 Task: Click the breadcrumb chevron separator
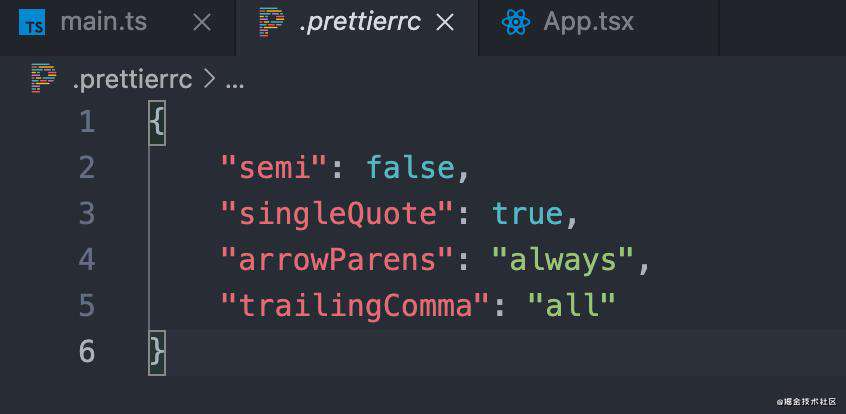[209, 80]
